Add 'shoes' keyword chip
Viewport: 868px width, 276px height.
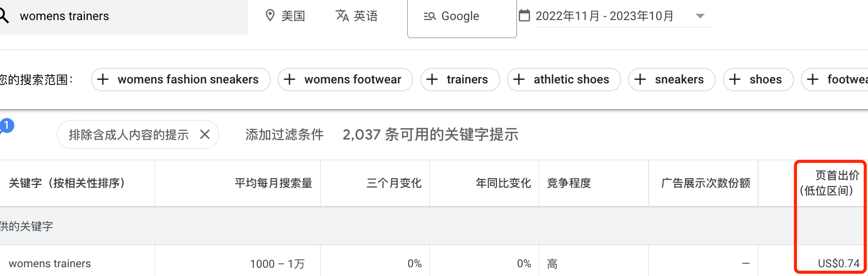(758, 79)
